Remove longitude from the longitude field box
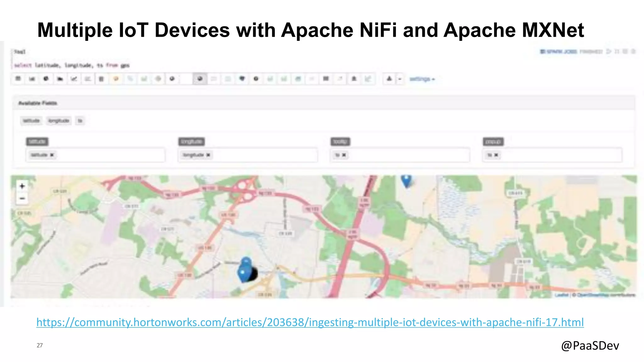Viewport: 644px width, 362px height. tap(208, 155)
